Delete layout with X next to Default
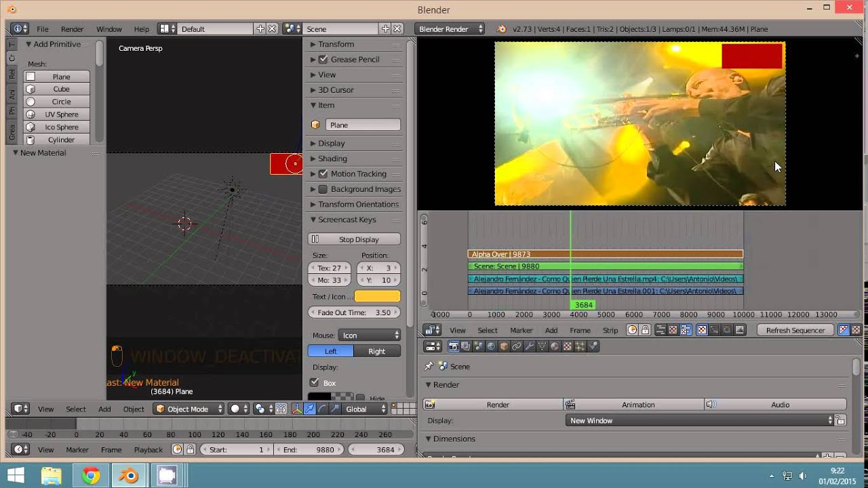Viewport: 868px width, 488px height. (x=272, y=28)
